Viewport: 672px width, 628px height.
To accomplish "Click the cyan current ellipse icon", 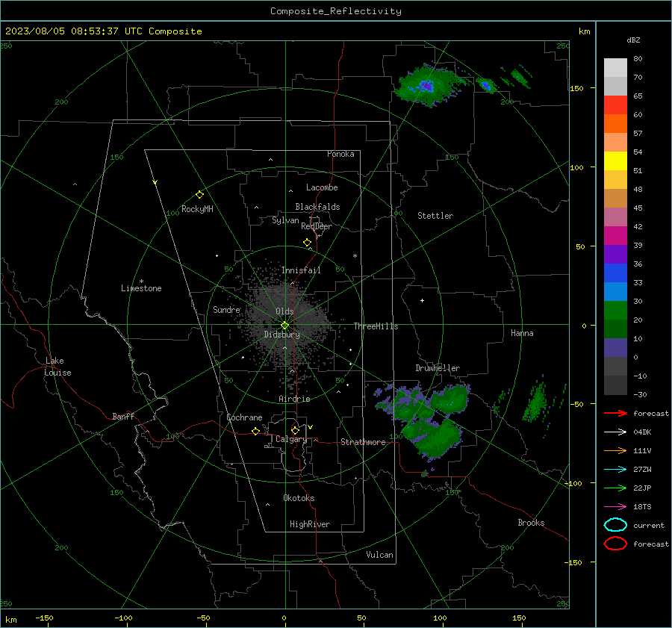I will [615, 525].
